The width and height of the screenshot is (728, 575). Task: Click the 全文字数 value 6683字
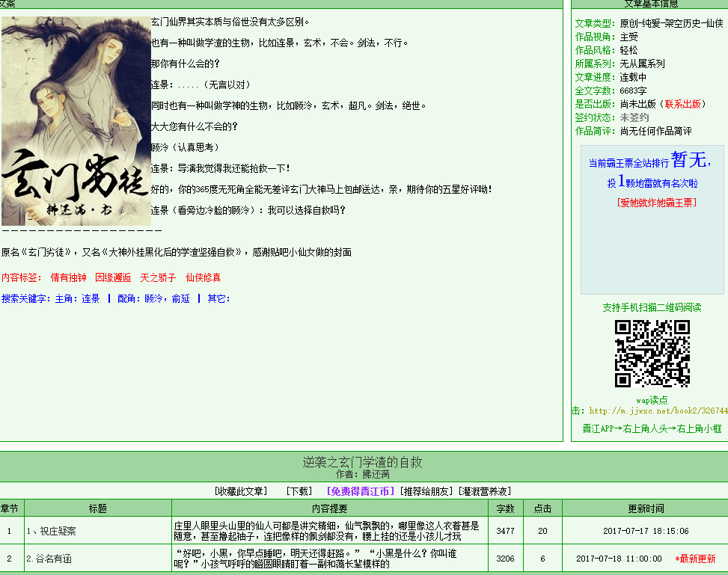click(x=633, y=90)
